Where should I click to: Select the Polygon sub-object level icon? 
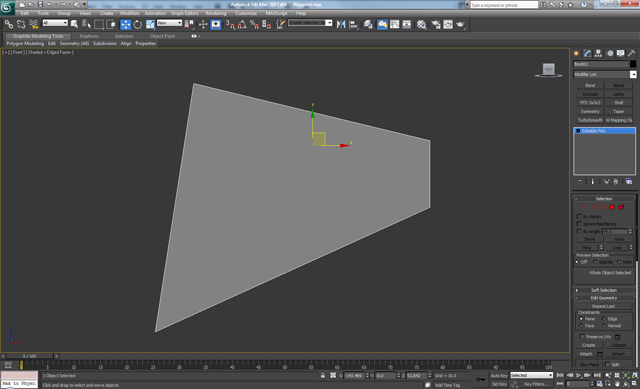[612, 207]
